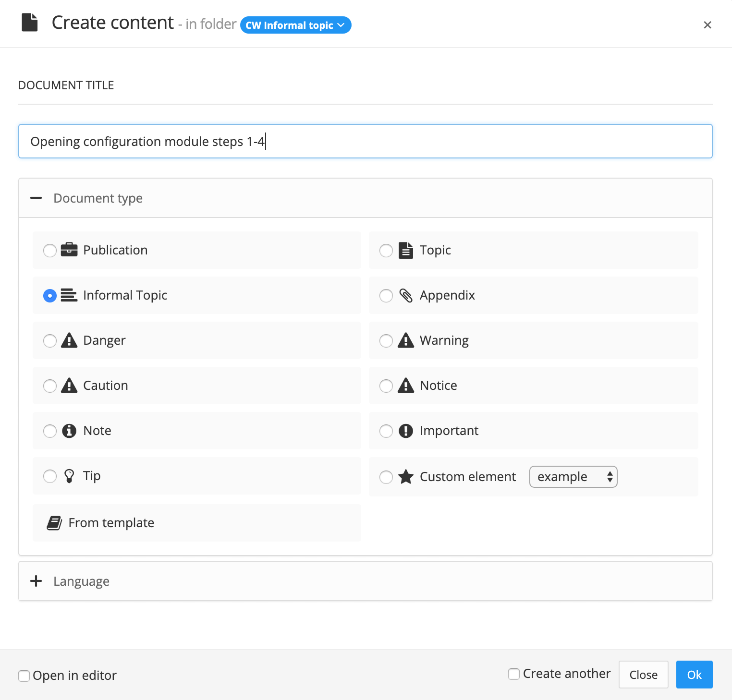Click the document icon next to Create content title
The height and width of the screenshot is (700, 732).
coord(30,22)
